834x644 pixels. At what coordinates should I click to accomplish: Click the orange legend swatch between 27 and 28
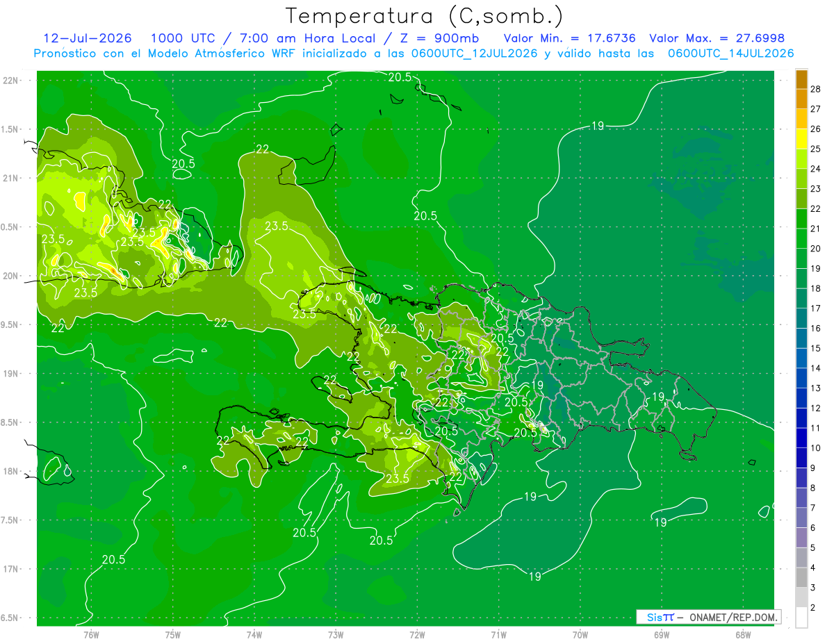(x=801, y=99)
